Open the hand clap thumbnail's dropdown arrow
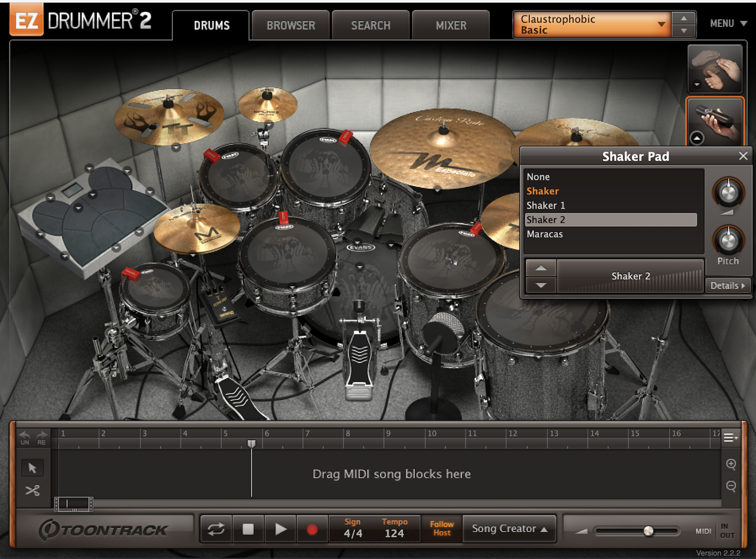 click(697, 85)
